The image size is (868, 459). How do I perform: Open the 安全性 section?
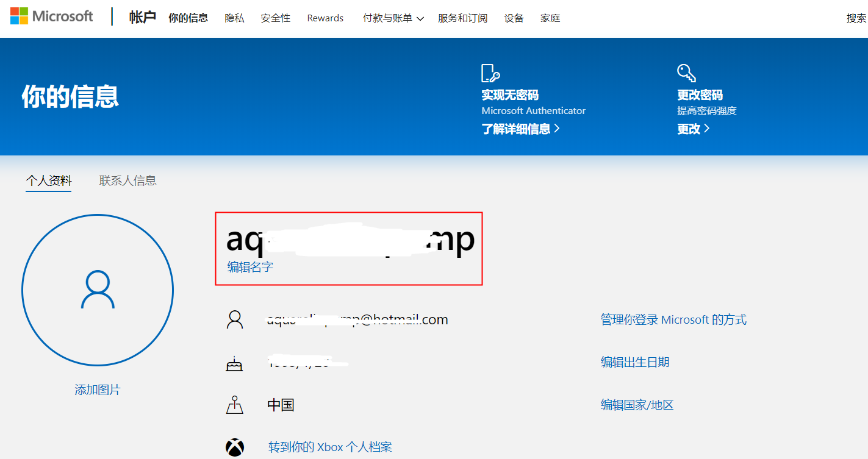(275, 18)
